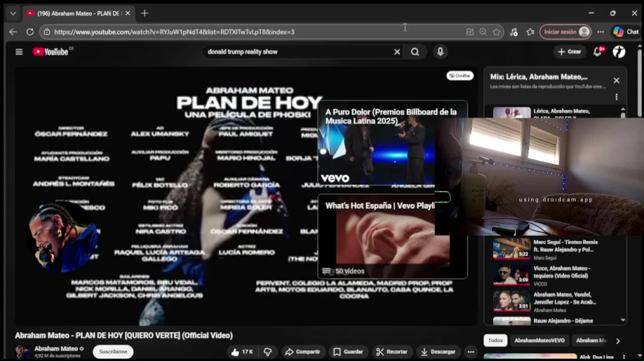644x361 pixels.
Task: Start voice search with microphone icon
Action: point(440,52)
